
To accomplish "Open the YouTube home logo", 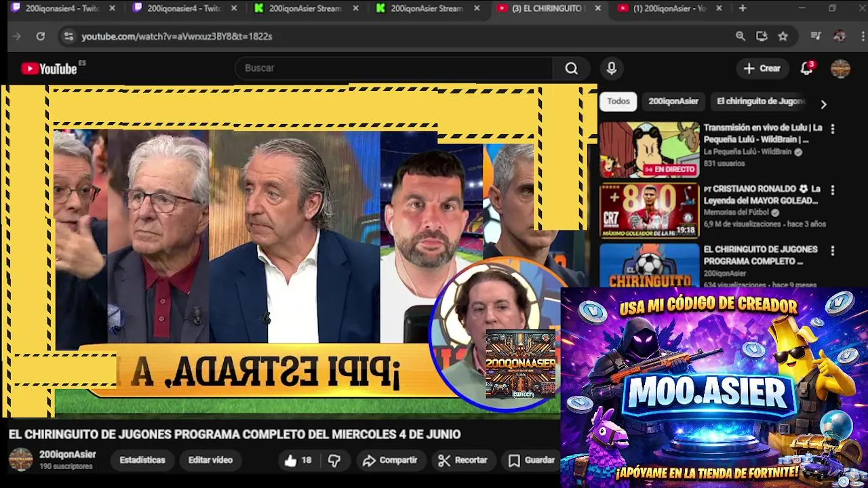I will (49, 68).
